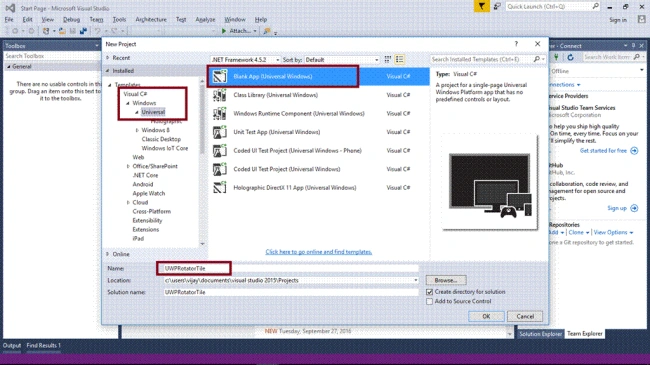
Task: Click the Search Toolbox field
Action: pos(51,56)
